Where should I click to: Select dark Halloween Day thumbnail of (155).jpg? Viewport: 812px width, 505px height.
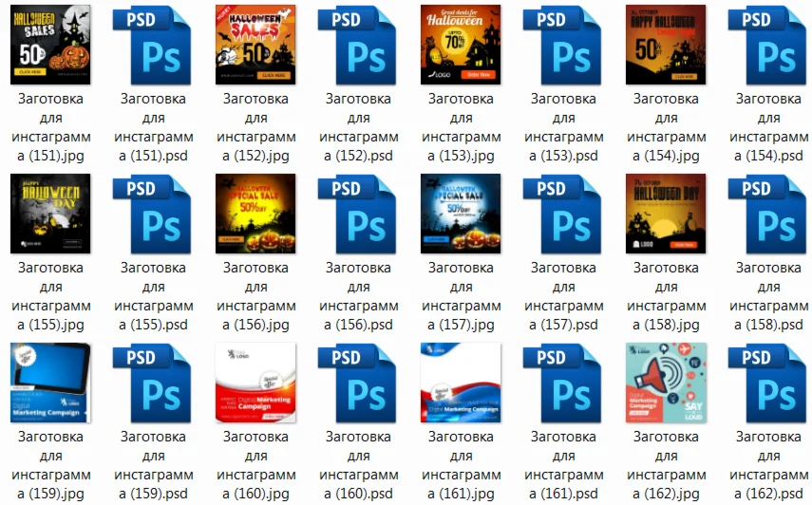(50, 214)
